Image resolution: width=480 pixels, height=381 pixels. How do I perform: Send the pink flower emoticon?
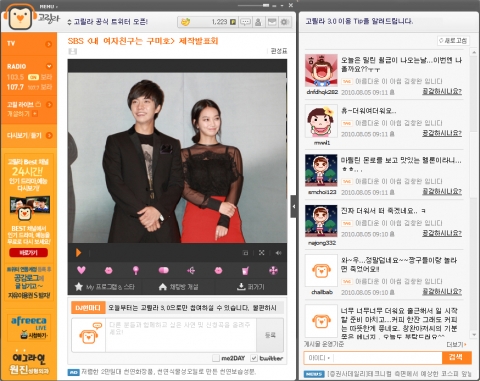pos(273,270)
